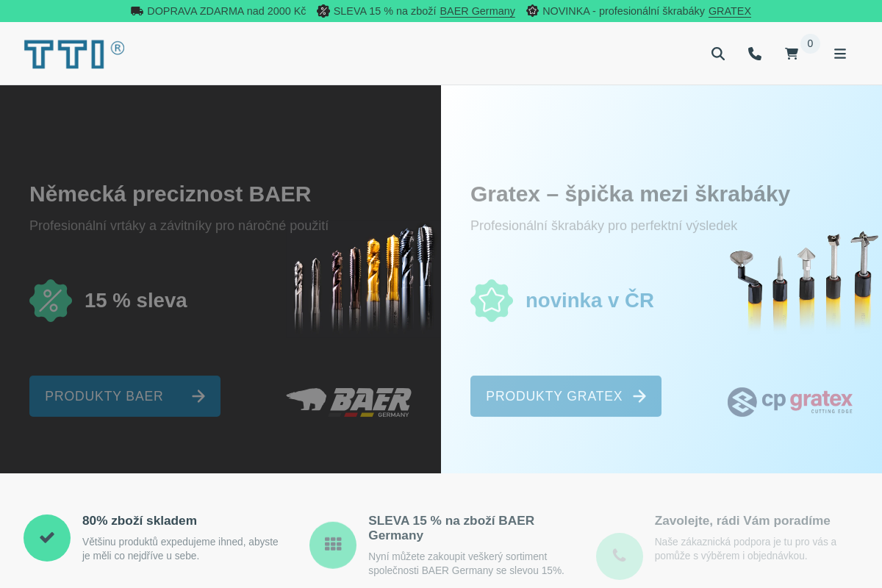This screenshot has height=588, width=882.
Task: Click the PRODUKTY BAER button
Action: click(125, 396)
